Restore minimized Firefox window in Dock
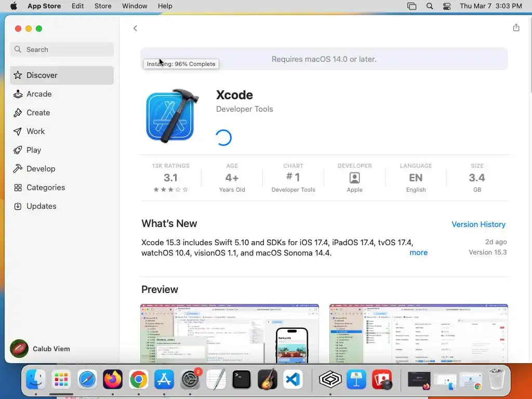The image size is (532, 399). 419,381
